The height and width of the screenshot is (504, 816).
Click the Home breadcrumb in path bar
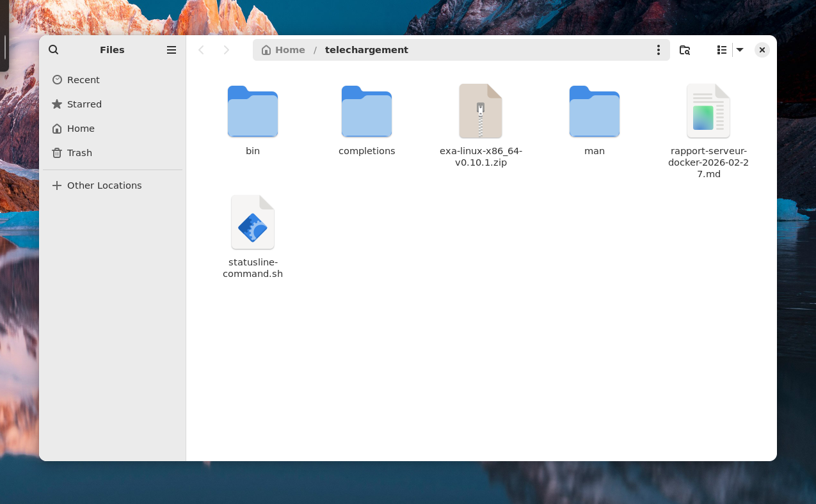point(284,50)
